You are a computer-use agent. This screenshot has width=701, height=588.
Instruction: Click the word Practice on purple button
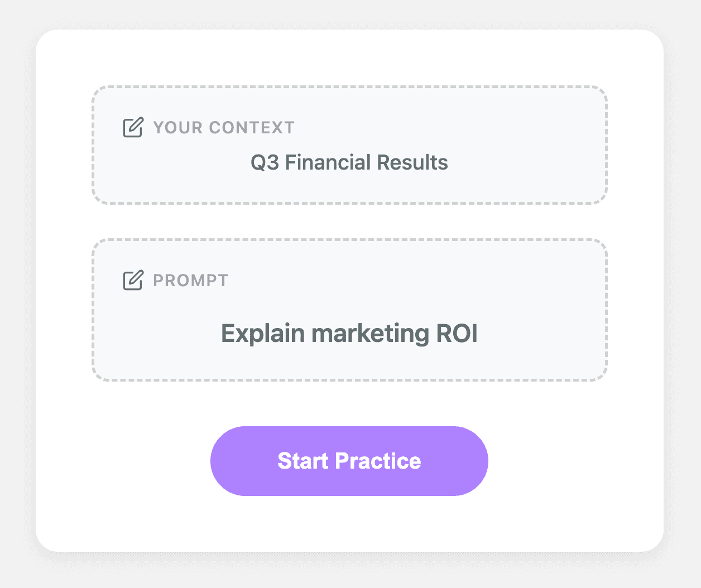click(378, 461)
